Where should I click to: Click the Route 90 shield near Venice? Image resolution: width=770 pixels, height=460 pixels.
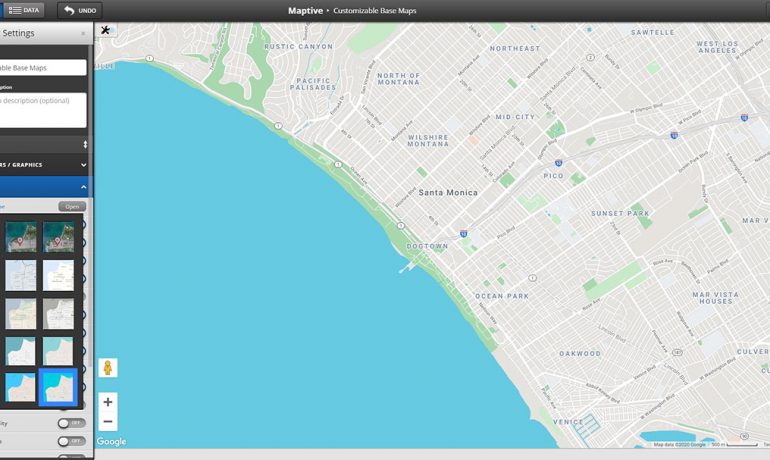pyautogui.click(x=744, y=436)
